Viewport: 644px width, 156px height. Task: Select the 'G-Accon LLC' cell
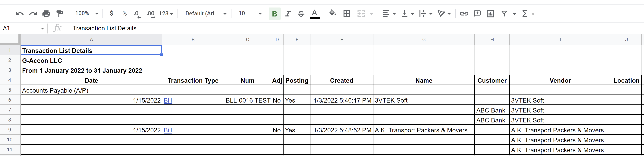click(x=91, y=60)
